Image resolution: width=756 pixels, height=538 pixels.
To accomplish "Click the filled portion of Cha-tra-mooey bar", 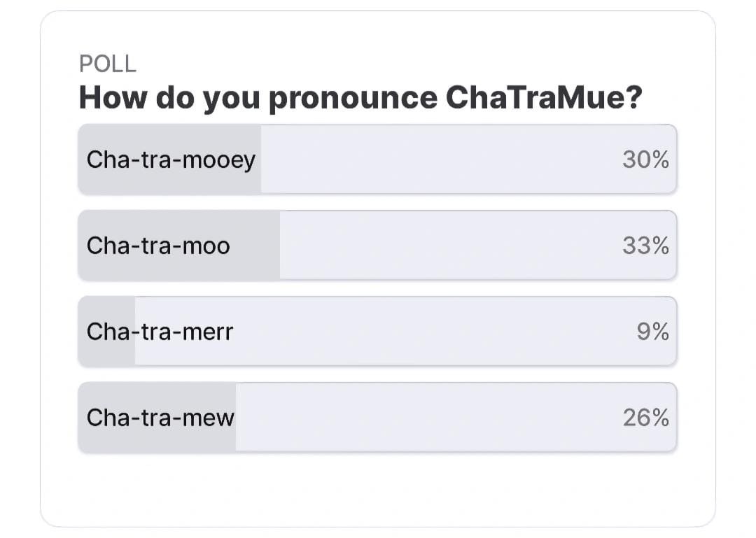I will (169, 159).
